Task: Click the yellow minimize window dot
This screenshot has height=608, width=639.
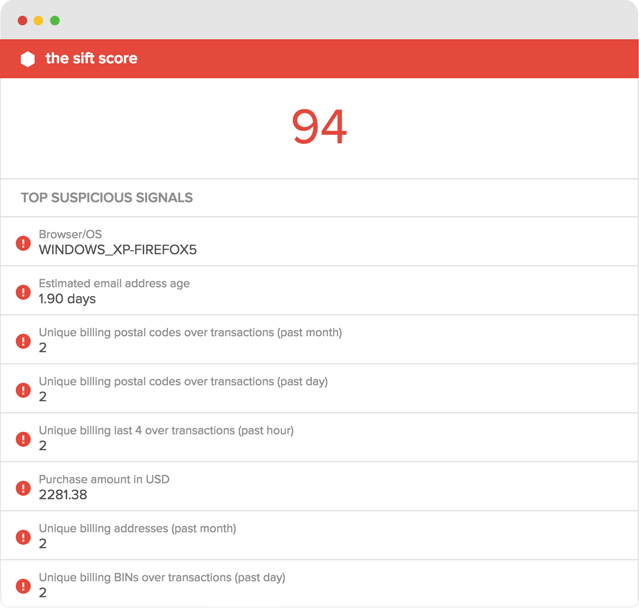Action: pos(38,20)
